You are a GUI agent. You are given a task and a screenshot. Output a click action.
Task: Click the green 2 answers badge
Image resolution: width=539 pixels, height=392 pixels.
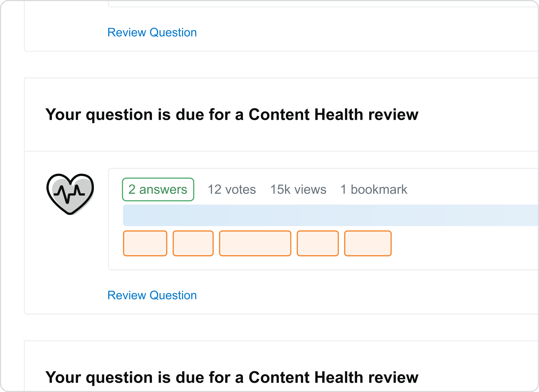pyautogui.click(x=158, y=189)
